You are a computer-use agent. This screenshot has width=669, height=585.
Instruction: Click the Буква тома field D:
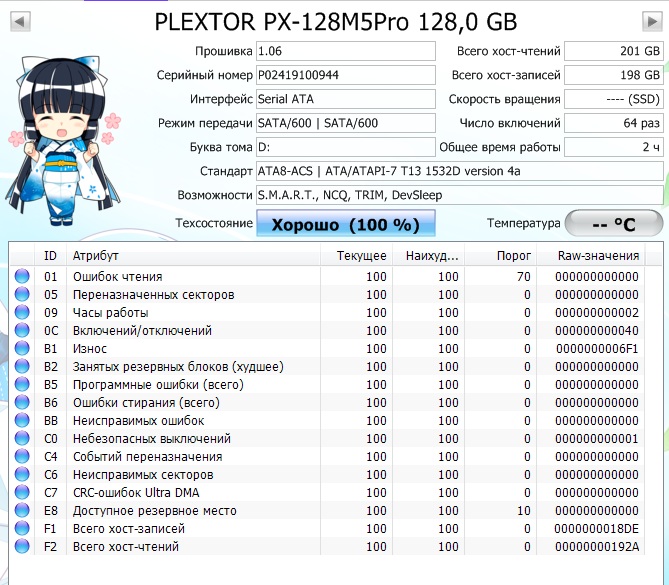click(x=346, y=147)
